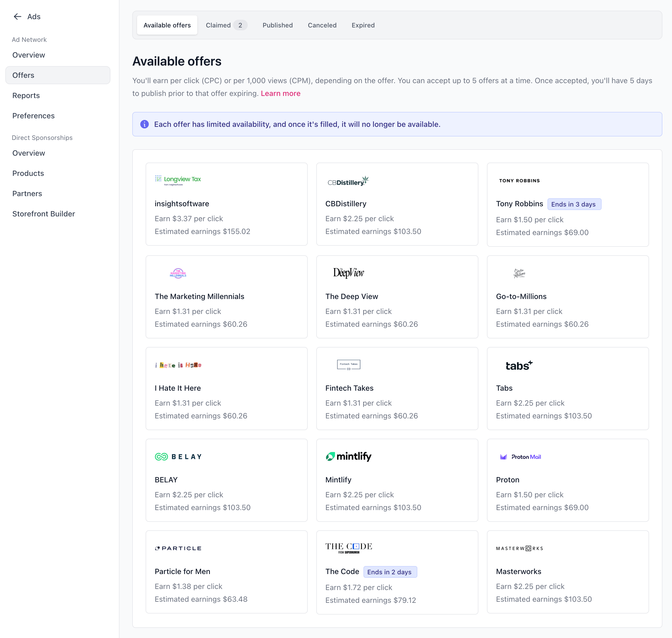Viewport: 672px width, 638px height.
Task: Click the tabs logo
Action: (x=519, y=365)
